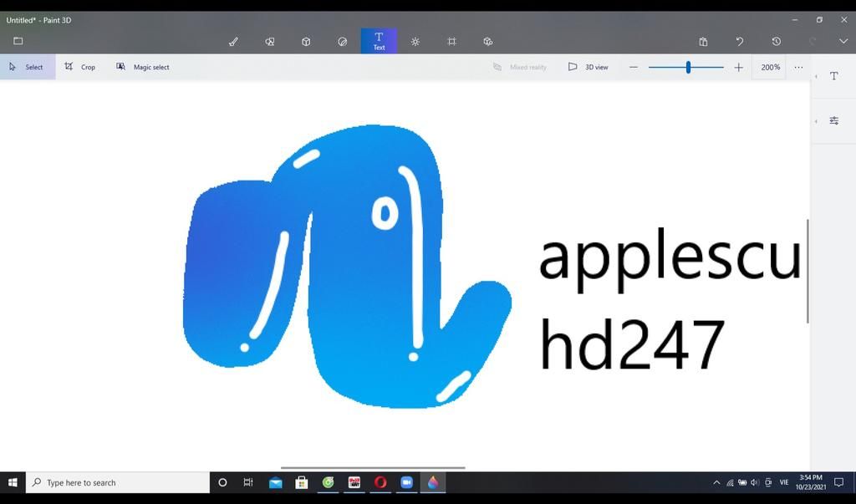Activate Magic select
Image resolution: width=856 pixels, height=504 pixels.
point(142,67)
